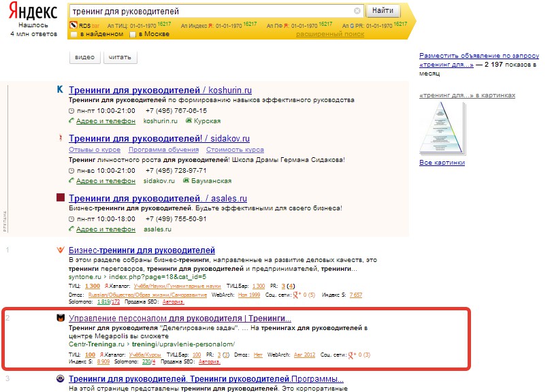Image resolution: width=552 pixels, height=392 pixels.
Task: Click Индекс S value 8 909
Action: point(103,361)
